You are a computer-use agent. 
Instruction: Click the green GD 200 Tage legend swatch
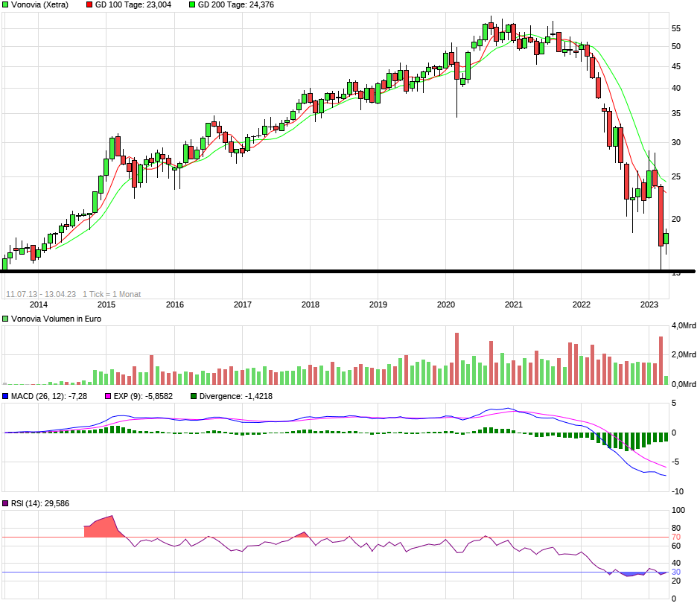click(192, 5)
